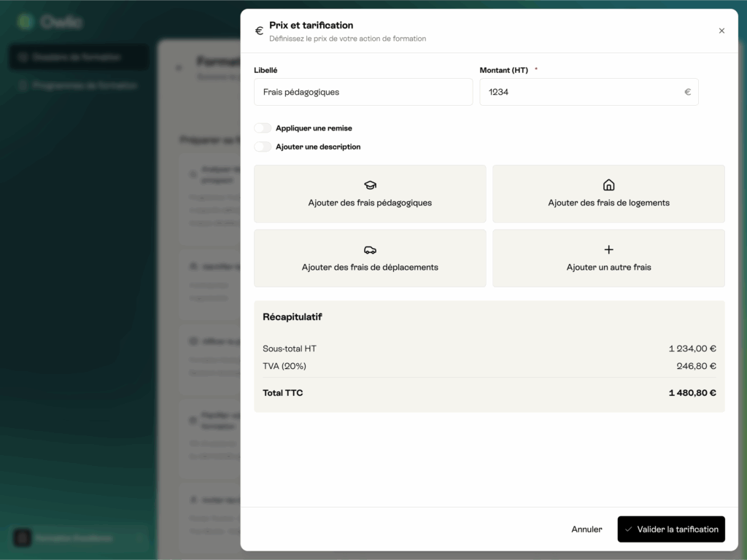Click the back arrow behind the dialog

click(x=179, y=68)
